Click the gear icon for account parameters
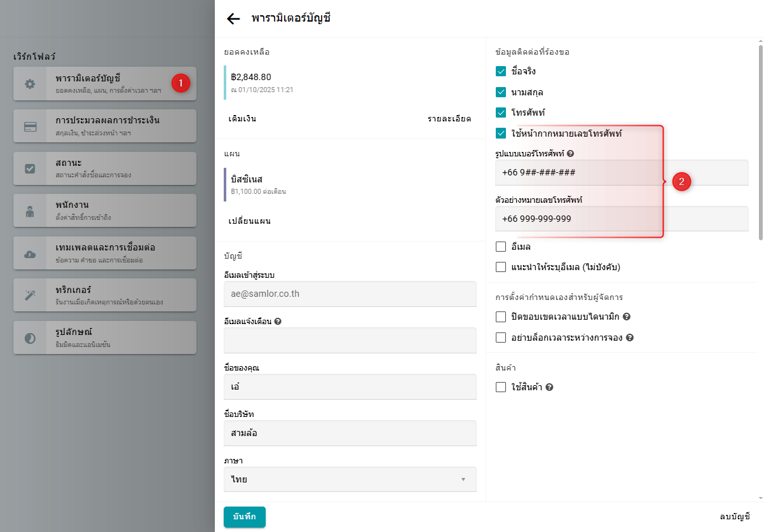764x532 pixels. 30,85
